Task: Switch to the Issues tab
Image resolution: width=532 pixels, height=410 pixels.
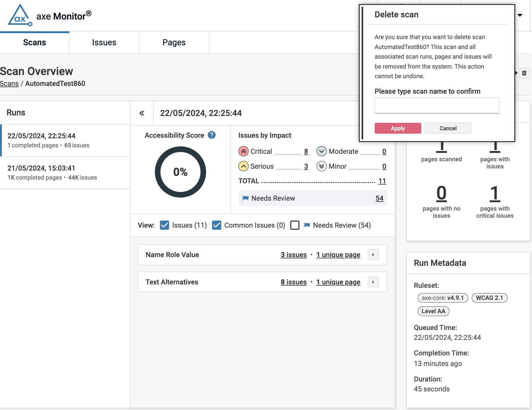Action: (104, 42)
